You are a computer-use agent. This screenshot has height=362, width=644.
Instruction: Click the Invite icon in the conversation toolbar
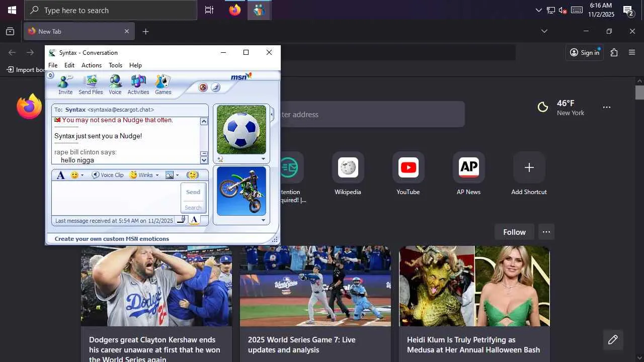(65, 85)
